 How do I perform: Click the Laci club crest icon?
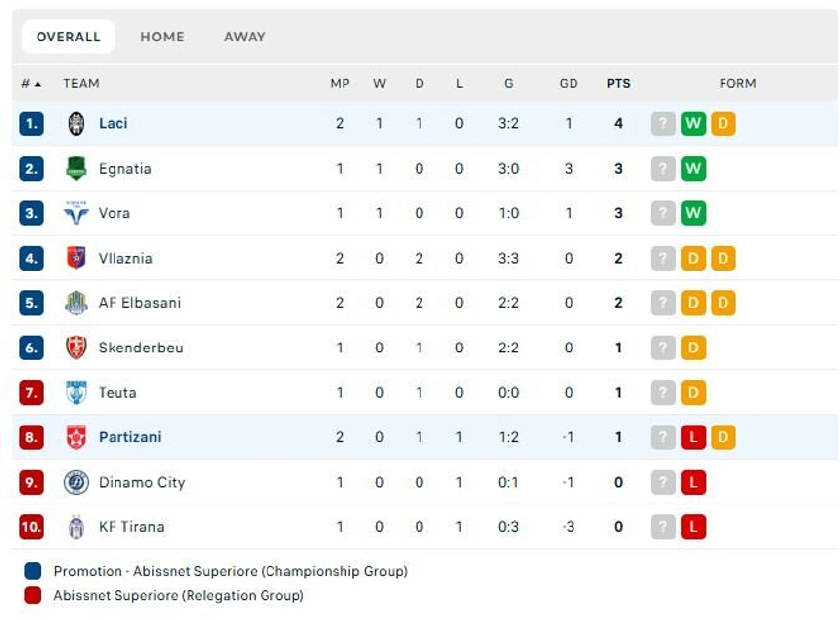76,123
